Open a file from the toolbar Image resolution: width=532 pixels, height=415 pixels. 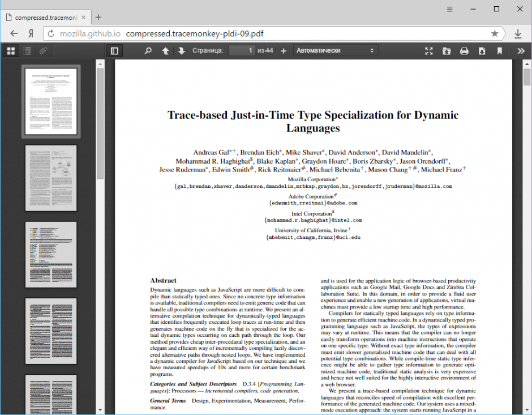click(x=447, y=51)
